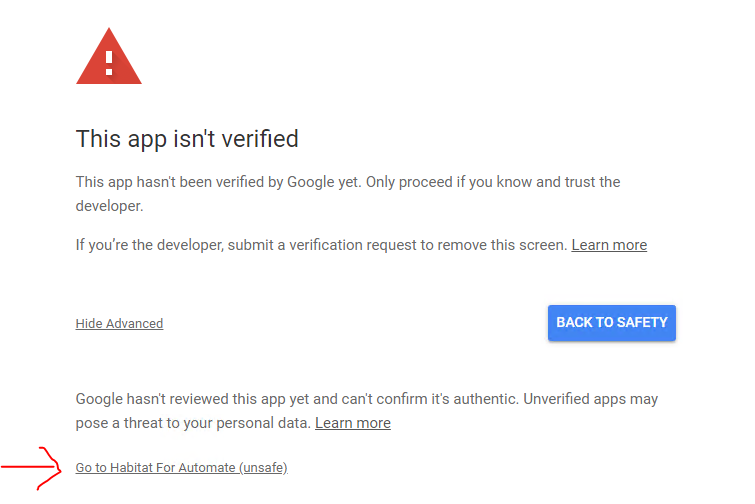Screen dimensions: 755x504
Task: Click "Unverified apps may" text at line end
Action: click(590, 399)
